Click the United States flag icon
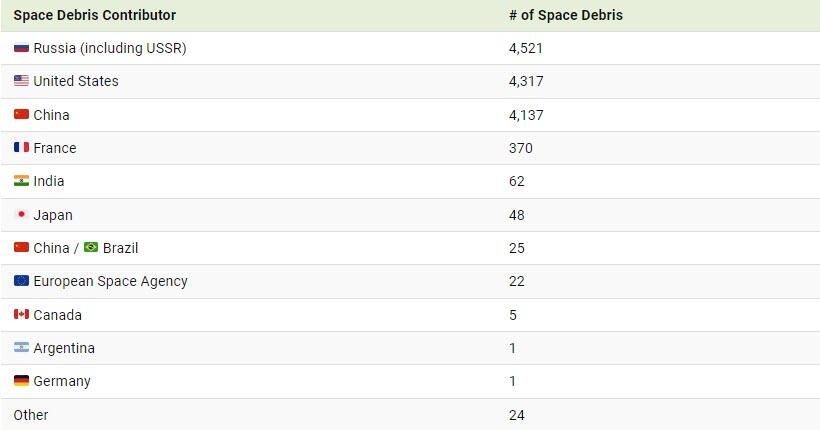This screenshot has height=430, width=820. pos(21,81)
